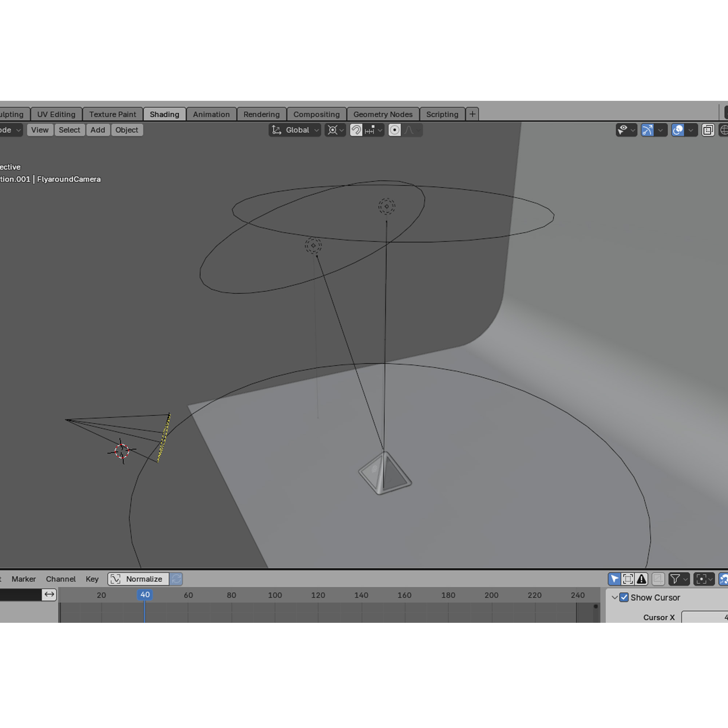728x728 pixels.
Task: Open the Object menu
Action: pos(127,130)
